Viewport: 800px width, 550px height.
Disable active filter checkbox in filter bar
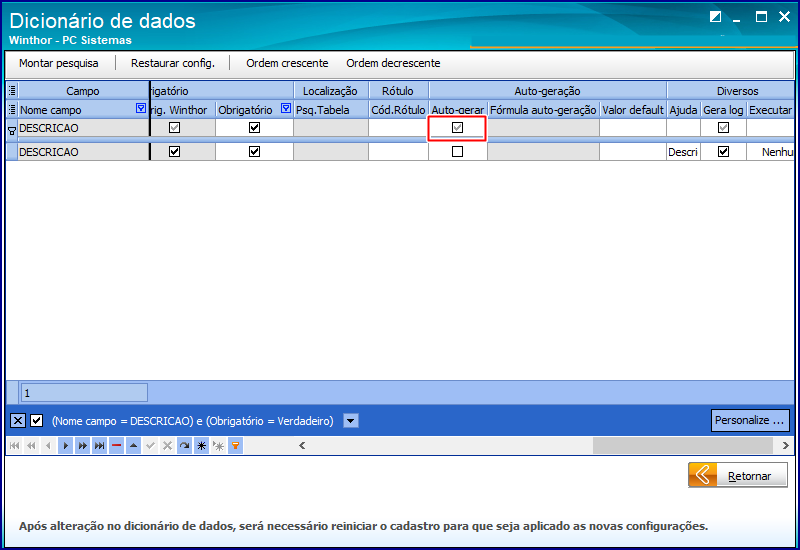click(36, 421)
